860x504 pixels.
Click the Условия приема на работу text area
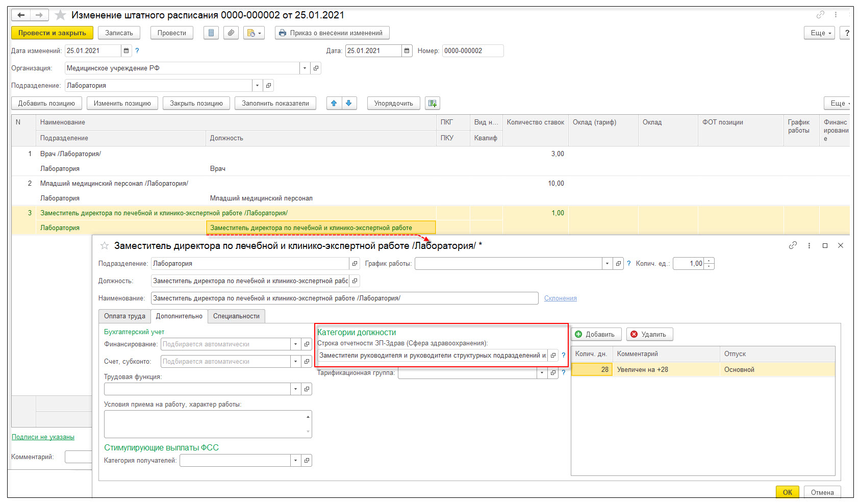208,424
